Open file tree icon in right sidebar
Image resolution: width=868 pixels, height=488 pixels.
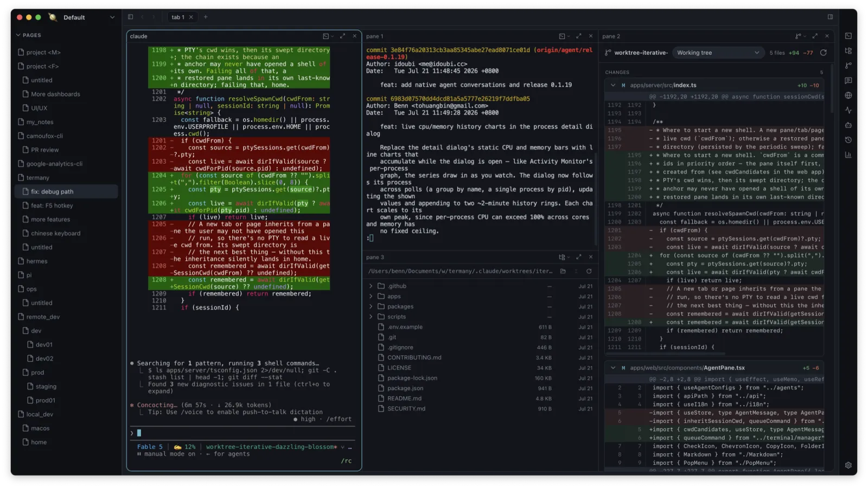[848, 50]
